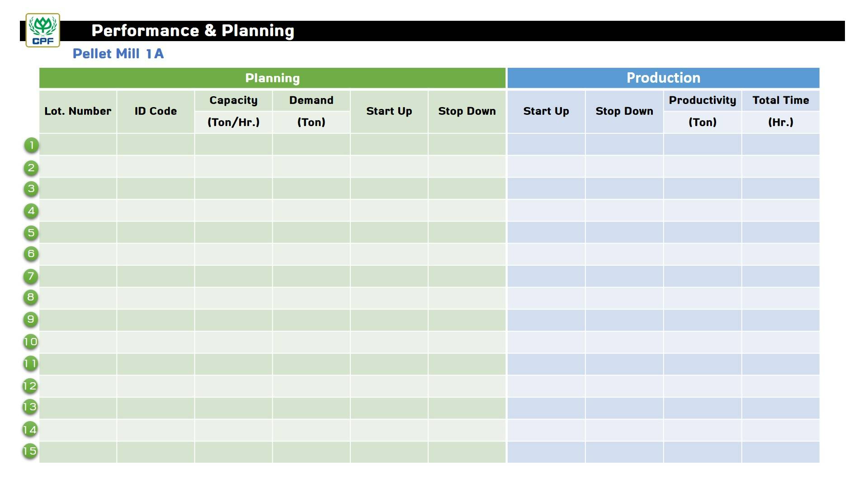Click the row 8 number badge
The height and width of the screenshot is (488, 868).
[31, 297]
